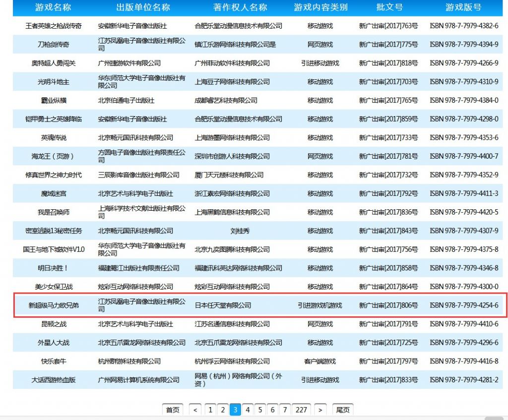This screenshot has width=508, height=420.
Task: Click ISBN 978-7-7979-4254-6
Action: [x=464, y=305]
